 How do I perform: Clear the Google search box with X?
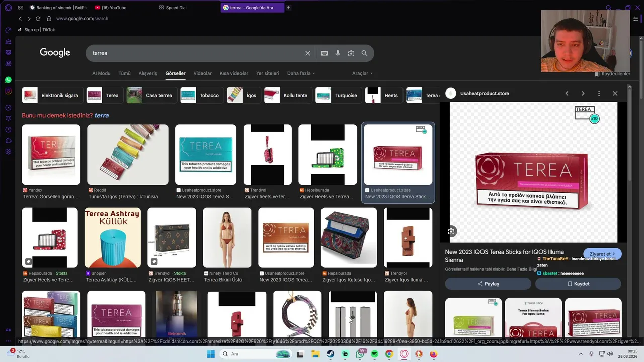308,53
